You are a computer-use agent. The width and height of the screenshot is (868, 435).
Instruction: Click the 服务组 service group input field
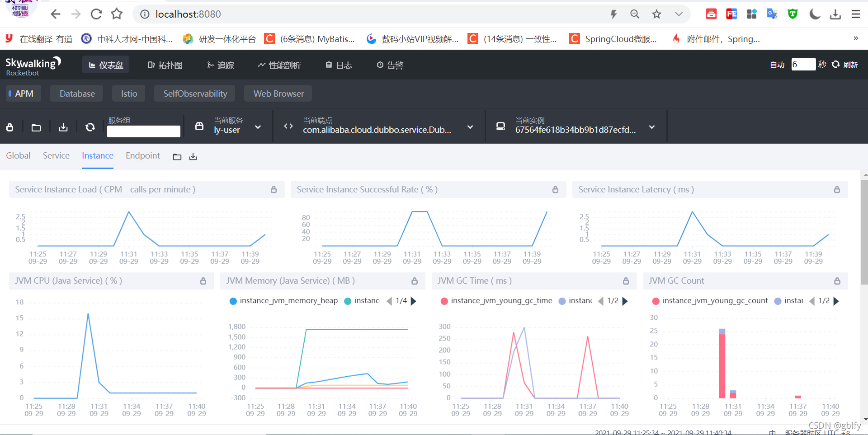(144, 131)
